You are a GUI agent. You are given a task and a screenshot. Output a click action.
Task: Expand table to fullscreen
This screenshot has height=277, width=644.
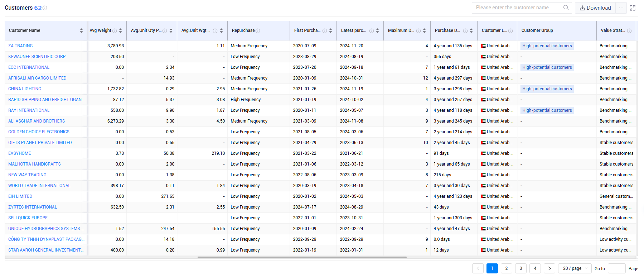[x=633, y=8]
